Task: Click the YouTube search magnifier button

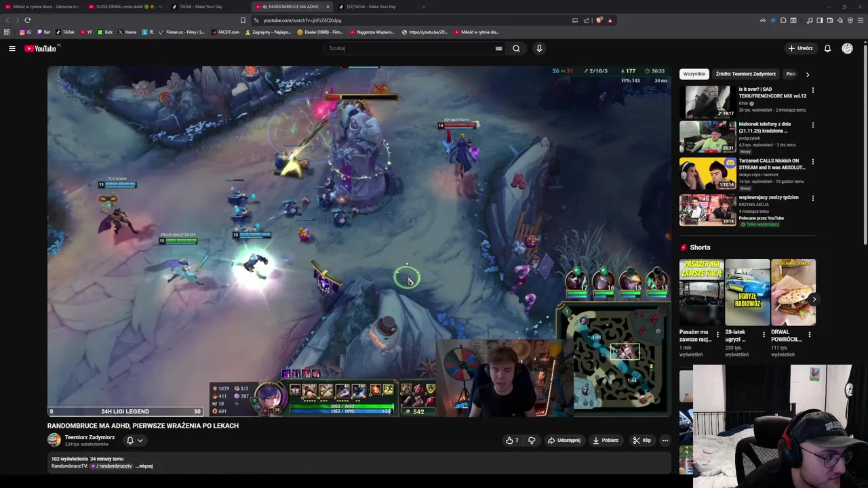Action: point(516,48)
